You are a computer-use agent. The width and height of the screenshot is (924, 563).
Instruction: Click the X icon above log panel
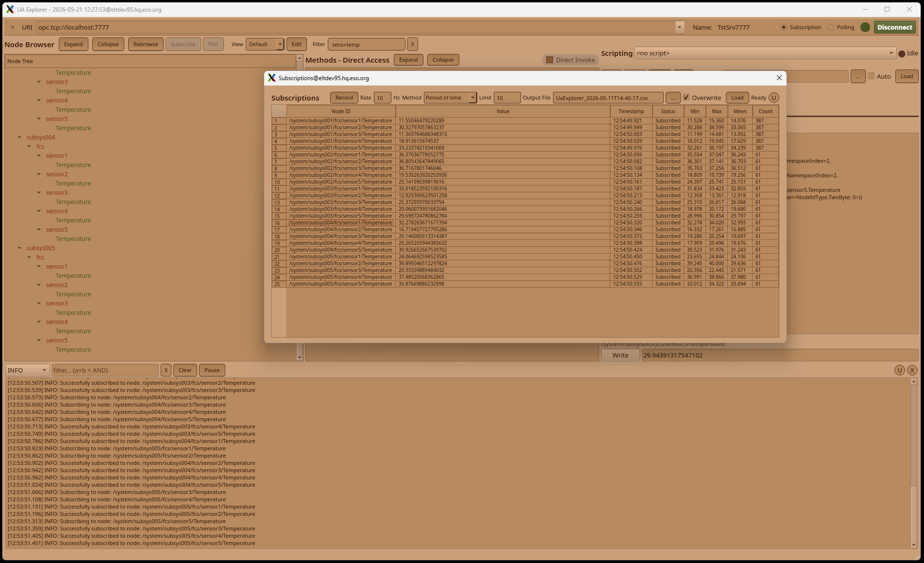point(912,370)
